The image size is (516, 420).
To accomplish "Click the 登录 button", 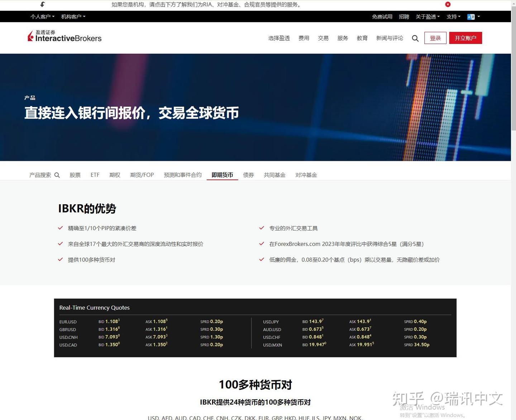I will coord(435,38).
